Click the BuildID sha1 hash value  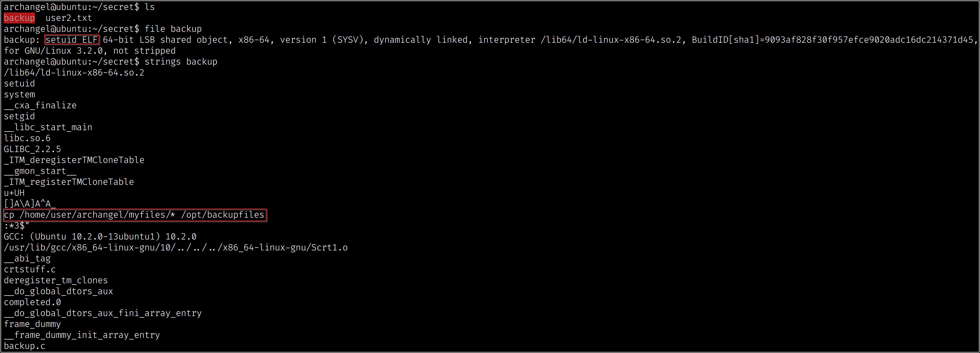click(868, 40)
